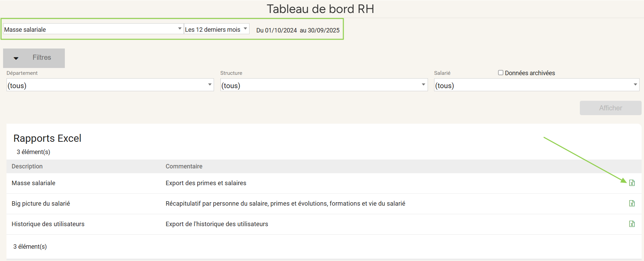Click the Commentaire column header

pyautogui.click(x=184, y=166)
